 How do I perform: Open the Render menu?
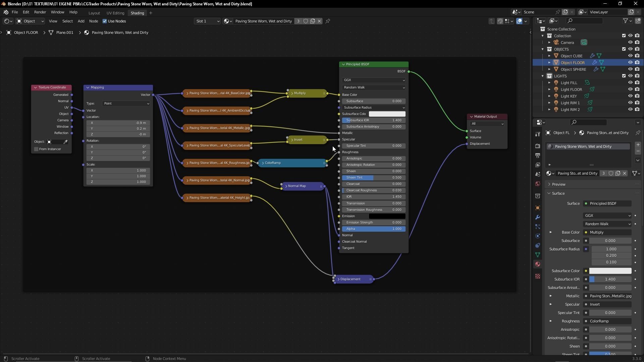coord(40,12)
